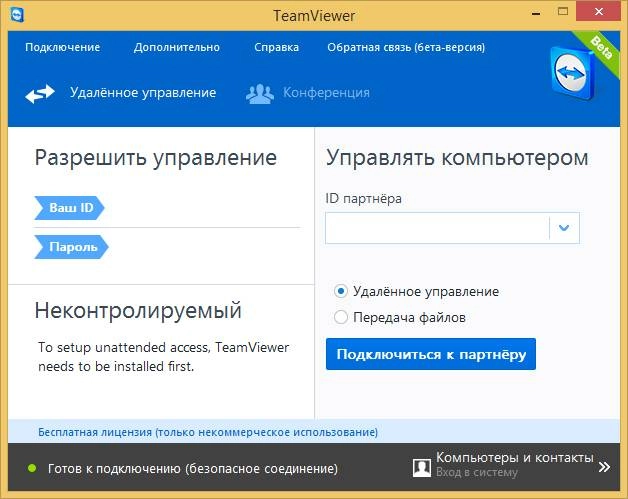The width and height of the screenshot is (628, 499).
Task: Open the Дополнительно menu
Action: (177, 47)
